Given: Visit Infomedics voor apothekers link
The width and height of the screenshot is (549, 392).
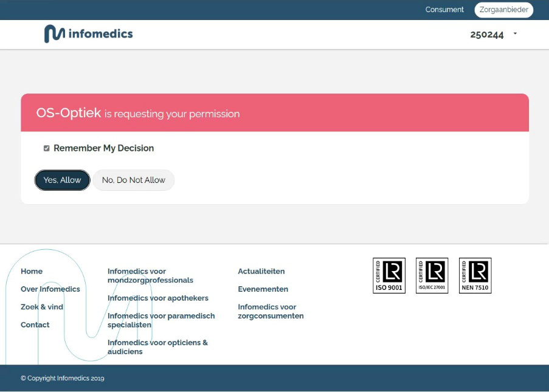Looking at the screenshot, I should click(x=158, y=298).
